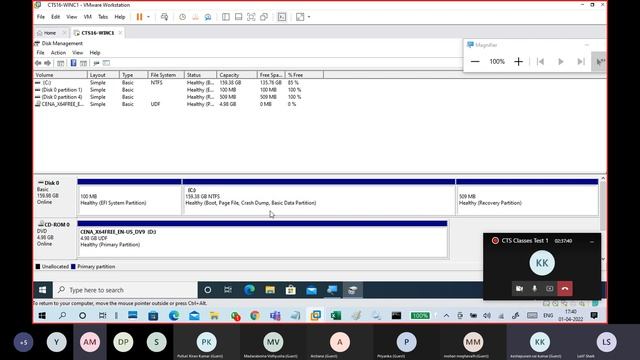Open the dropdown arrow beside the Pause button
Image resolution: width=640 pixels, height=360 pixels.
pos(148,17)
